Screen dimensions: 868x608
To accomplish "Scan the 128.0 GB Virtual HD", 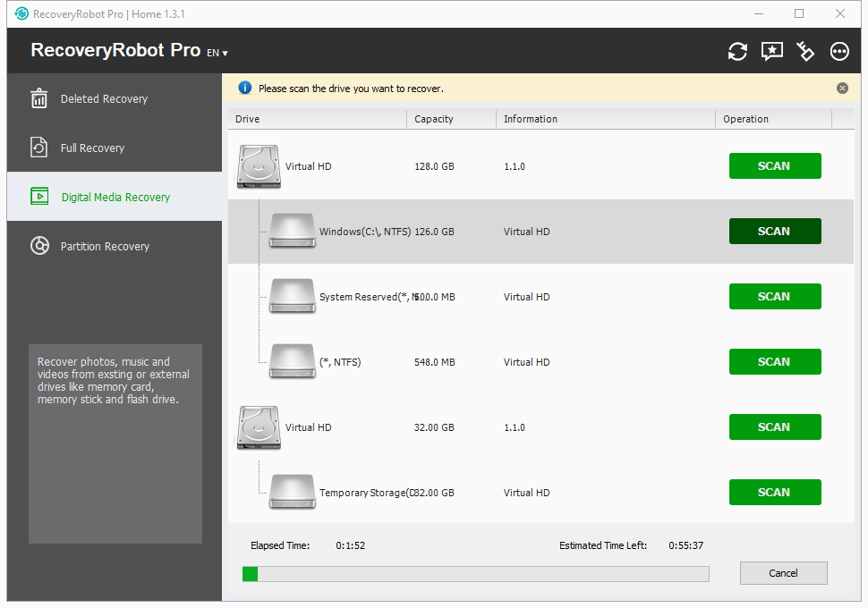I will (774, 166).
